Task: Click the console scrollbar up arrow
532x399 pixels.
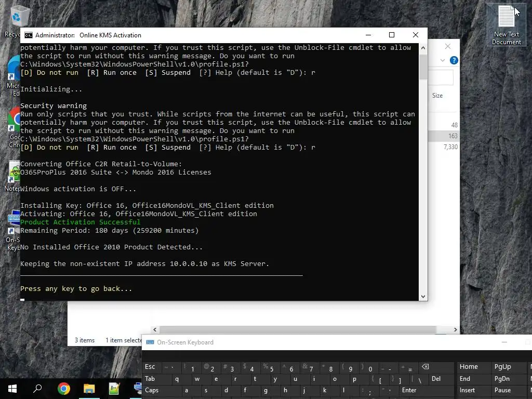Action: 423,48
